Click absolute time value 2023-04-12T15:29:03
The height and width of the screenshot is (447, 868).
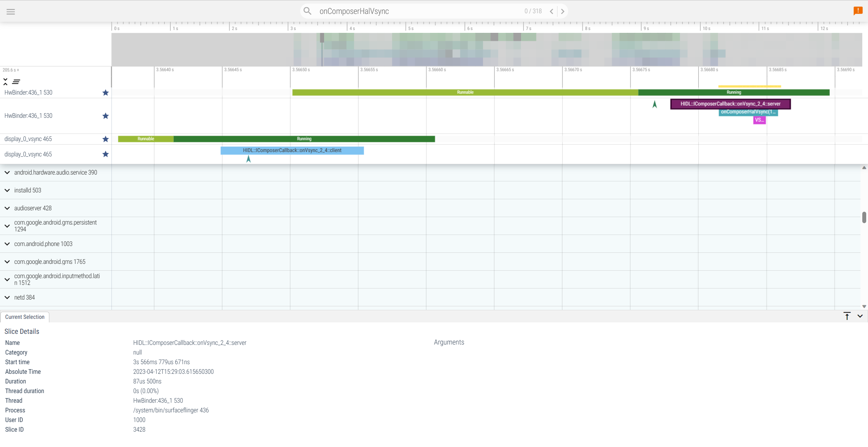(x=173, y=372)
